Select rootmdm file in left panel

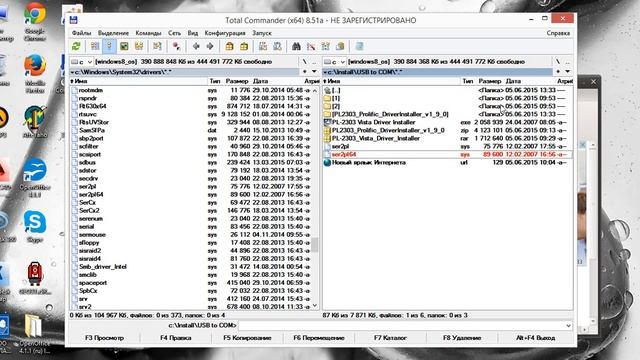coord(191,90)
